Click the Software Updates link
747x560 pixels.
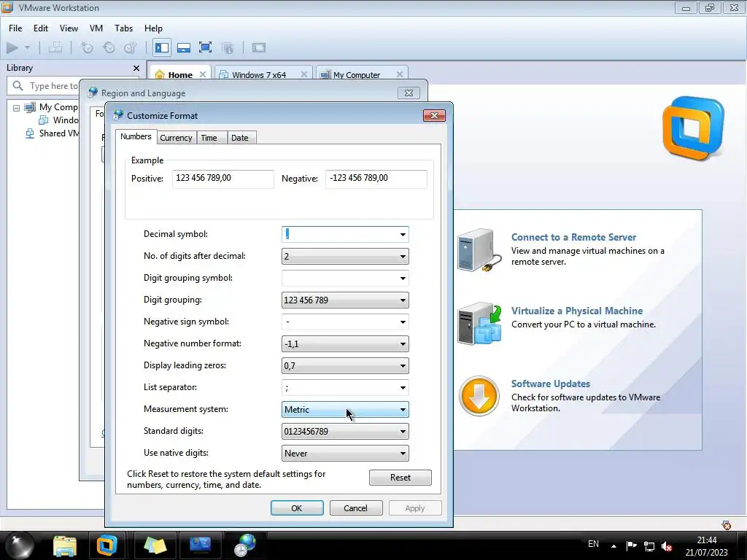tap(551, 384)
